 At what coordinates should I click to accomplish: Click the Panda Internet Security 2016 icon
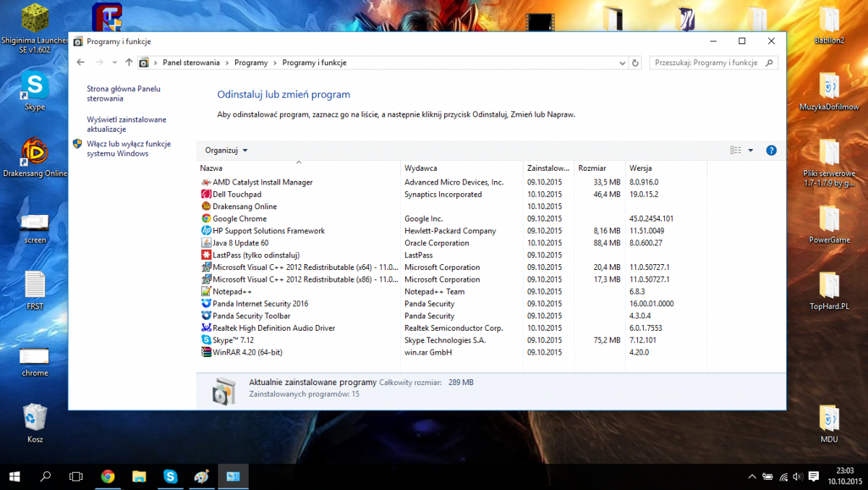point(206,304)
